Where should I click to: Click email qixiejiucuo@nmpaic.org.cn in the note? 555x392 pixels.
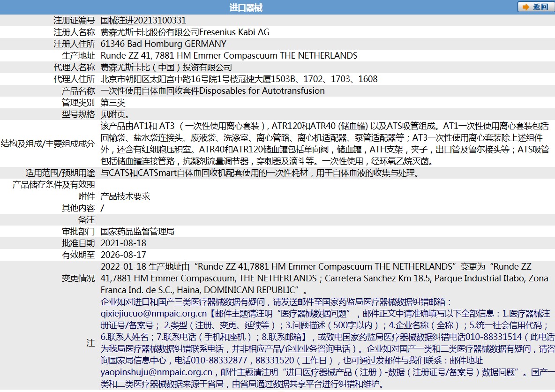[154, 313]
